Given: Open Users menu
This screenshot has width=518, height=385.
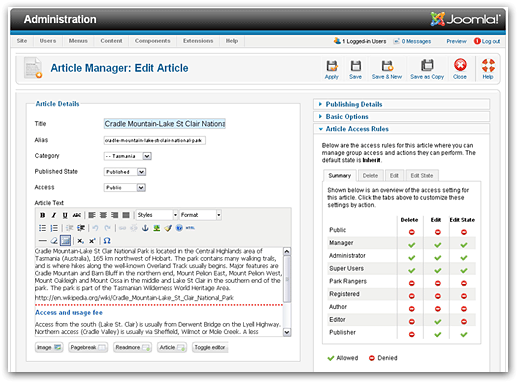Looking at the screenshot, I should [48, 41].
